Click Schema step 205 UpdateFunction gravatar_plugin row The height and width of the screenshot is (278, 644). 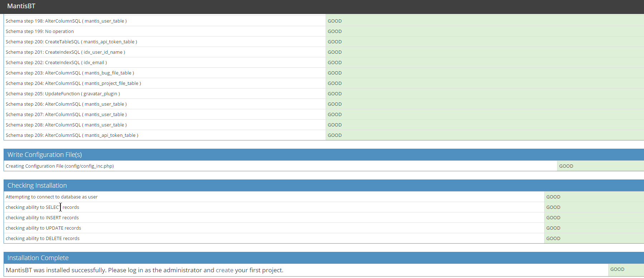(63, 94)
